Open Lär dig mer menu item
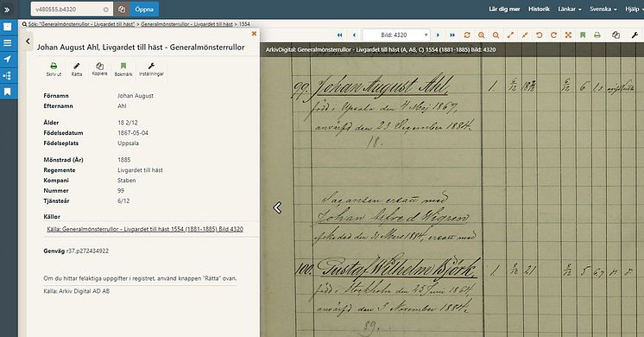Screen dimensions: 644x337 [504, 9]
